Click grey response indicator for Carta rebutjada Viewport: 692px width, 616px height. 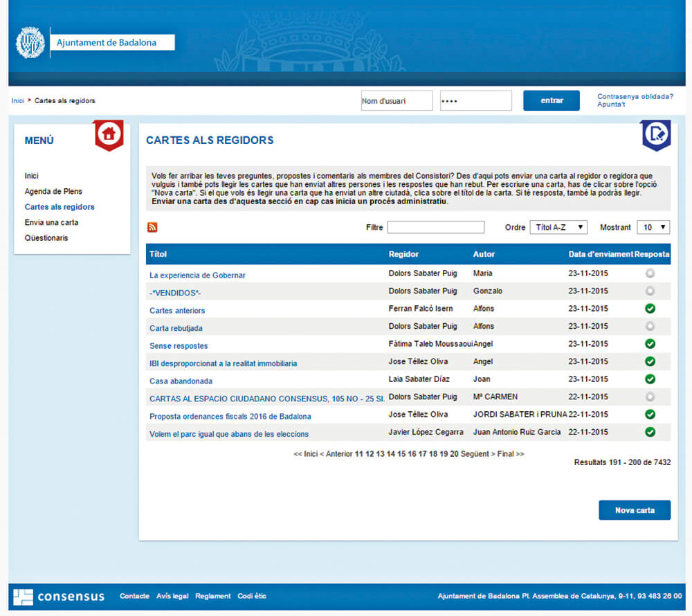(650, 326)
